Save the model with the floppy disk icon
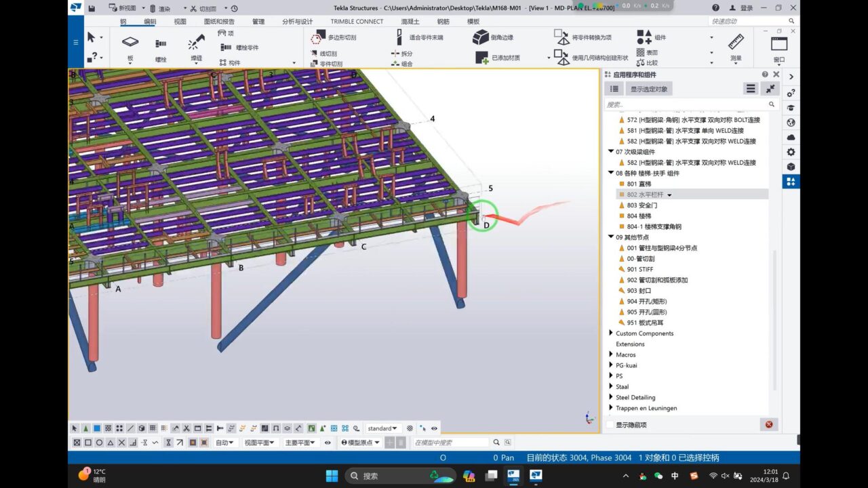The height and width of the screenshot is (488, 868). [92, 8]
